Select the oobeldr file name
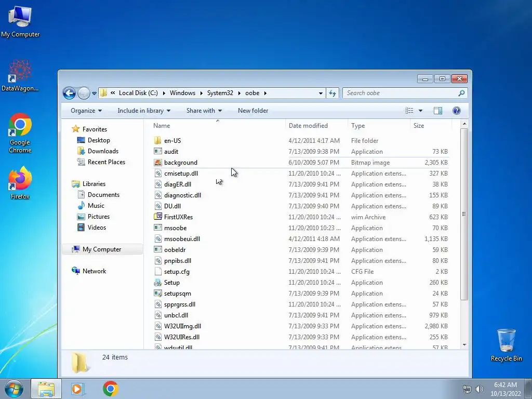This screenshot has height=399, width=532. (x=175, y=250)
